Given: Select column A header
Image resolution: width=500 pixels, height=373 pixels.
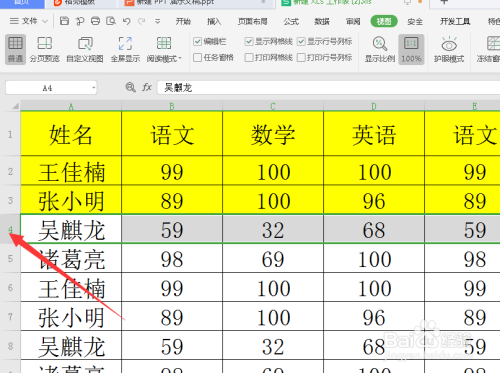Looking at the screenshot, I should [x=71, y=106].
